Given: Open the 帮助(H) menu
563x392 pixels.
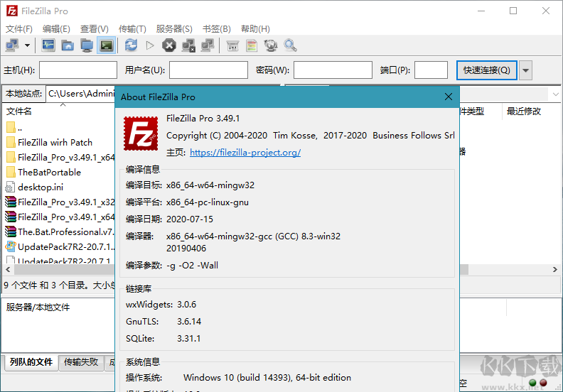Looking at the screenshot, I should click(x=255, y=28).
